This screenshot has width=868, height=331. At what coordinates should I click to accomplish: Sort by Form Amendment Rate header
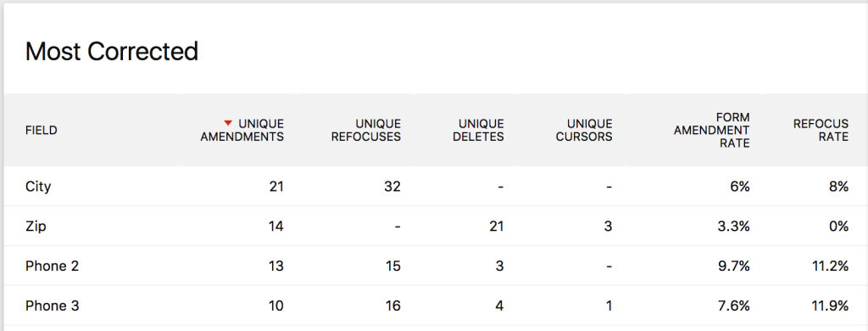coord(712,131)
